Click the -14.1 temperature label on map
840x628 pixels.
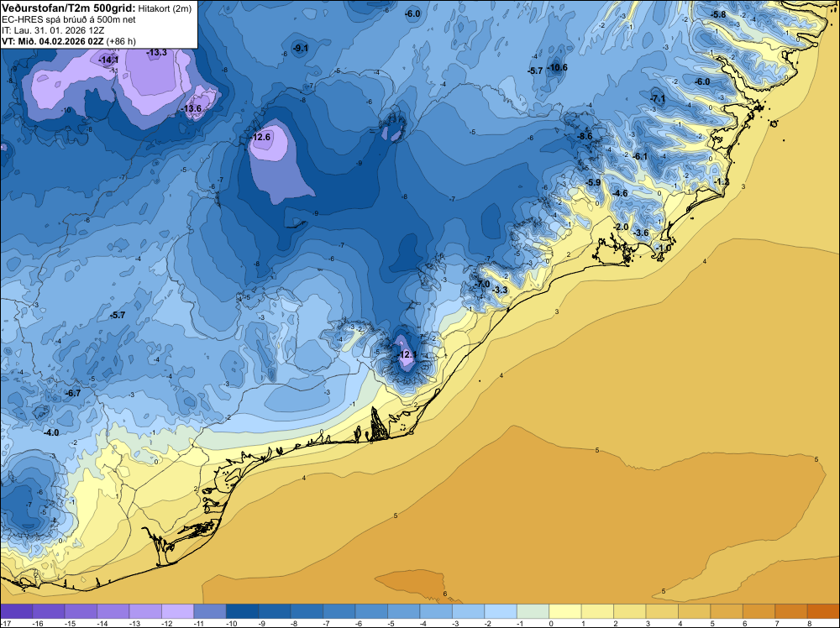tap(108, 60)
